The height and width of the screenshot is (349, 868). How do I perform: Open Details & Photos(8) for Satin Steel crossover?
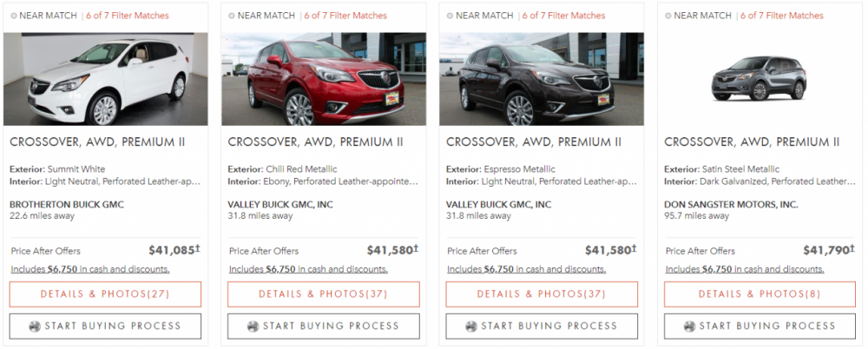[x=759, y=294]
